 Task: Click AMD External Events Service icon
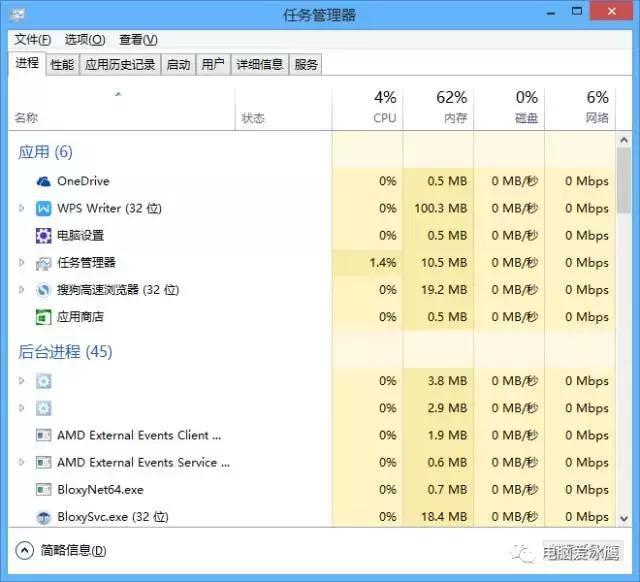[x=43, y=462]
